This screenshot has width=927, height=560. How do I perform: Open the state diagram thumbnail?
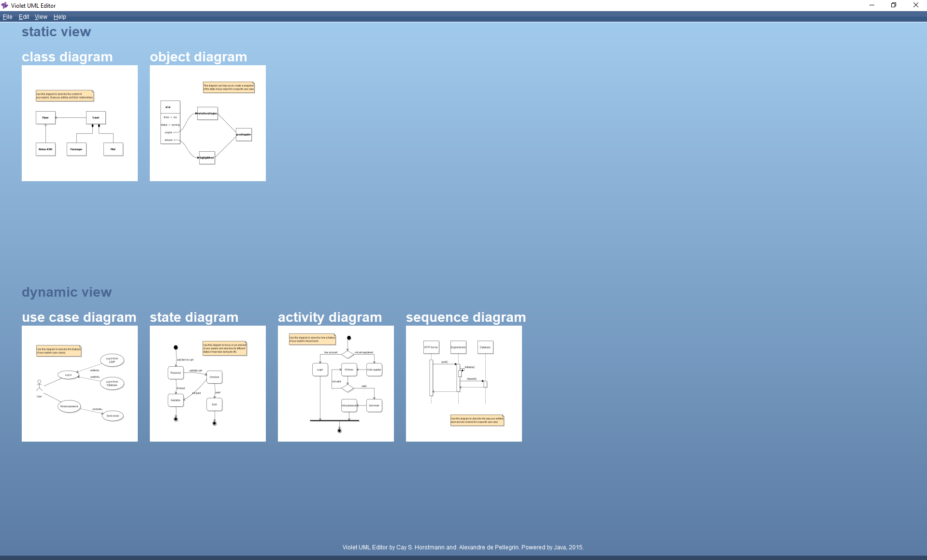208,384
